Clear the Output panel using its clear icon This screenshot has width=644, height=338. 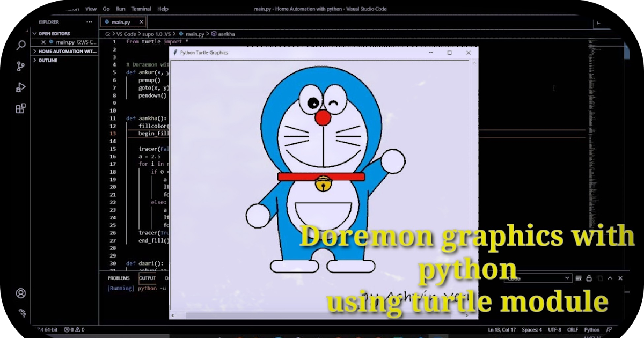click(x=578, y=278)
